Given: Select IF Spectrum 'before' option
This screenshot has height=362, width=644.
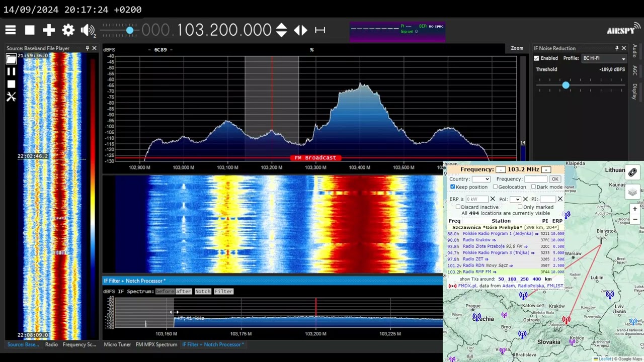Looking at the screenshot, I should [x=165, y=292].
